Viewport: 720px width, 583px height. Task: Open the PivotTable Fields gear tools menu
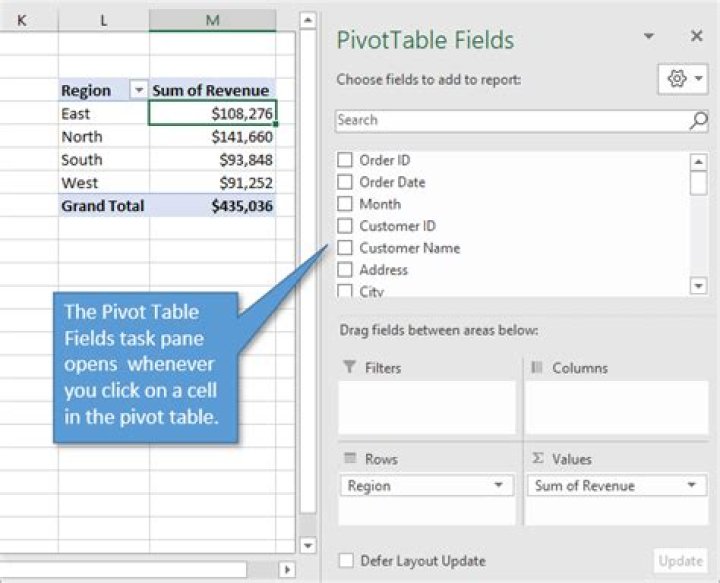click(683, 79)
